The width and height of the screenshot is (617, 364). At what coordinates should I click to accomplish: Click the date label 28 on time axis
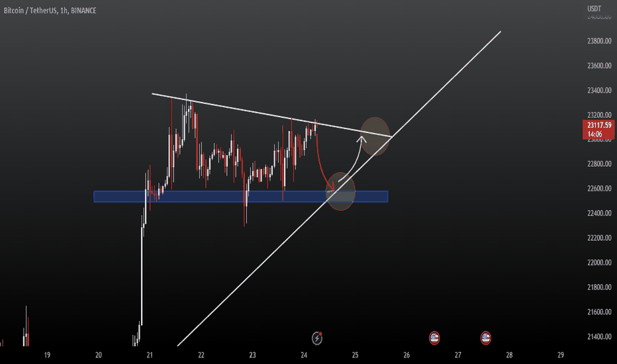click(x=509, y=355)
